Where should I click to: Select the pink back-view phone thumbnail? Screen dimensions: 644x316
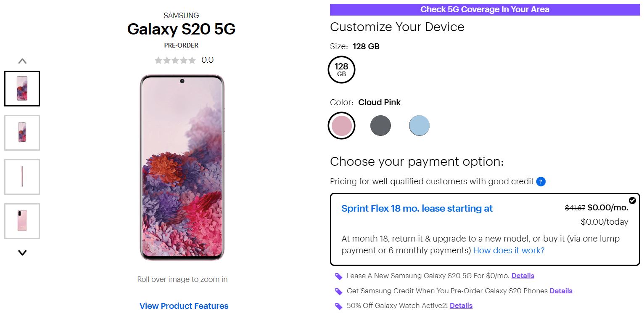point(22,221)
